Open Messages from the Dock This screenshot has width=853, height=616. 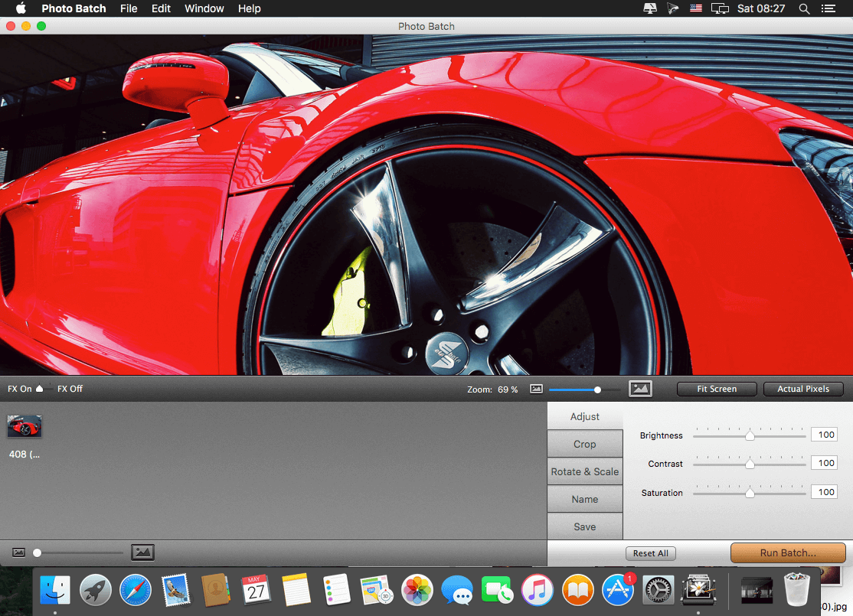(x=457, y=590)
